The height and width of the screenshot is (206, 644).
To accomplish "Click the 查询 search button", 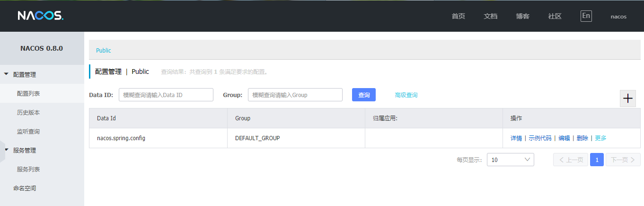I will click(364, 95).
